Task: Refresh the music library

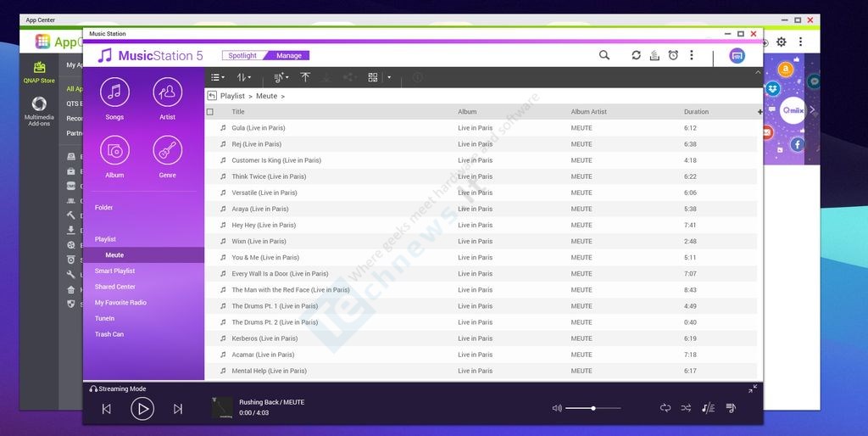Action: (636, 55)
